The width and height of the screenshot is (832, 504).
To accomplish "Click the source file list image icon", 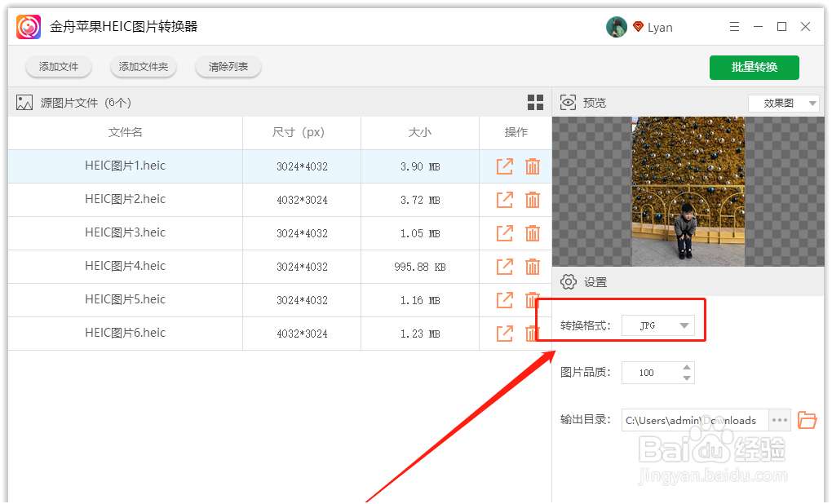I will pos(22,102).
